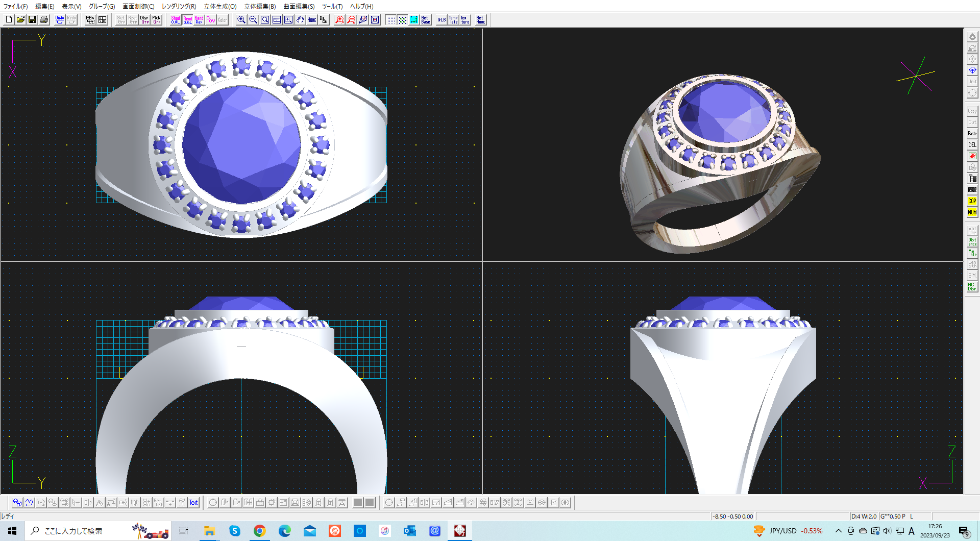The image size is (980, 541).
Task: Toggle the cyan grid snap mode
Action: click(413, 19)
